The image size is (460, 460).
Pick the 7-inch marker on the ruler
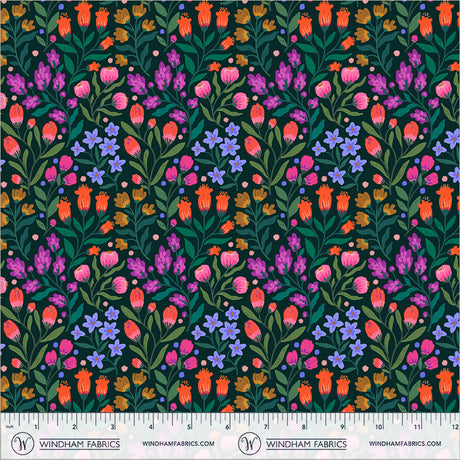(x=266, y=427)
